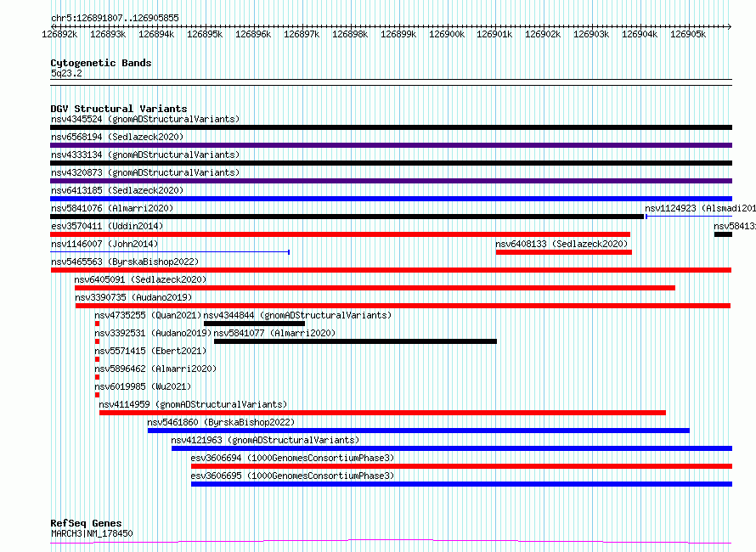
Task: Select the nsv5841335 black bar at right edge
Action: (x=723, y=234)
